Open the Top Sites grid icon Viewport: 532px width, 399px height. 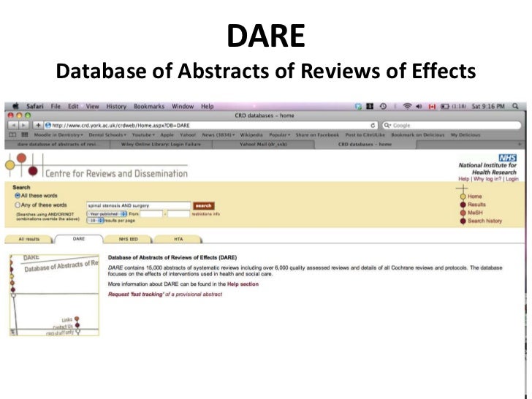pyautogui.click(x=24, y=134)
